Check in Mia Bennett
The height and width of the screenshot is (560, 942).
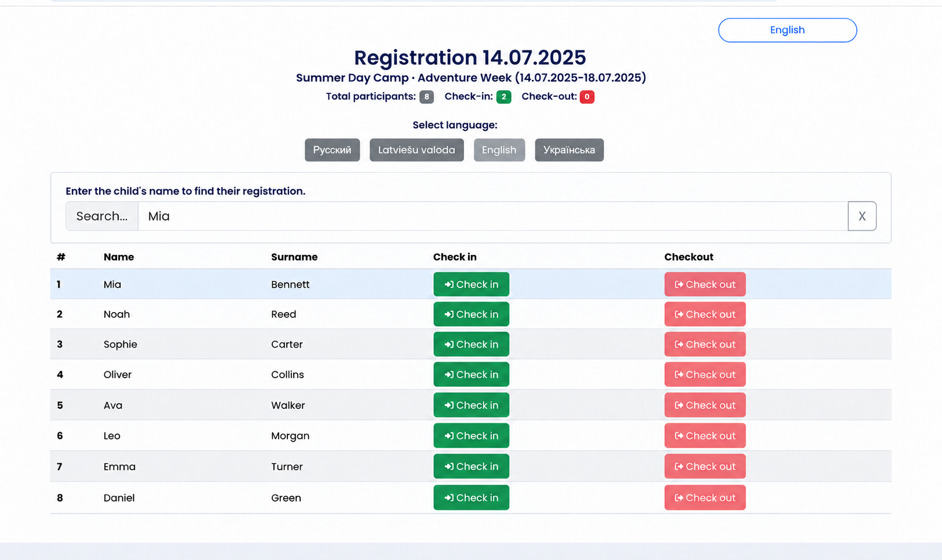(471, 284)
